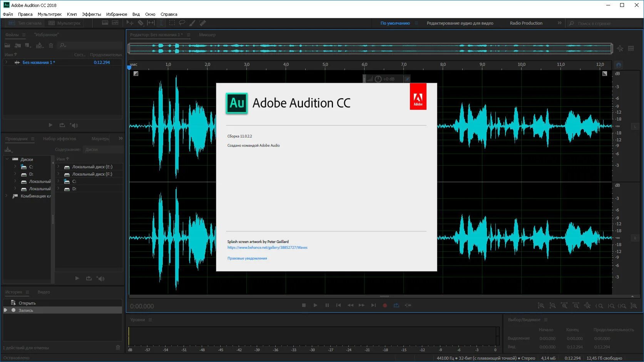The image size is (644, 362).
Task: Select the Spot Healing Brush tool
Action: click(x=202, y=23)
